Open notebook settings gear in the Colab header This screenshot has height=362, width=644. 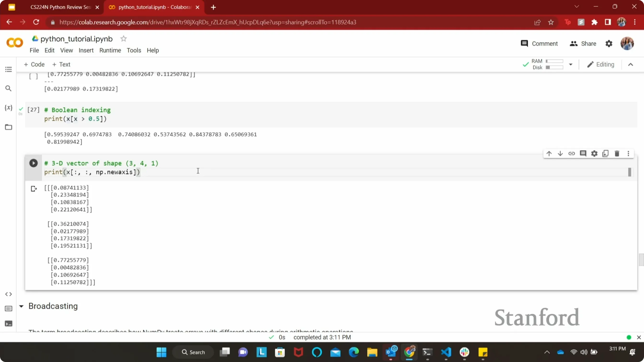click(609, 44)
